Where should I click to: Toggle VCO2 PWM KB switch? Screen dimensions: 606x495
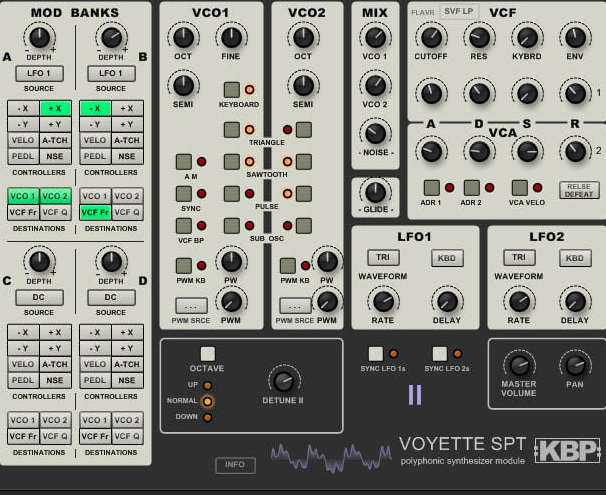pos(288,266)
